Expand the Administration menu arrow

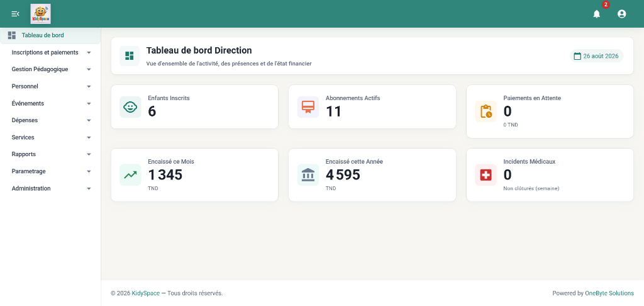[x=89, y=188]
